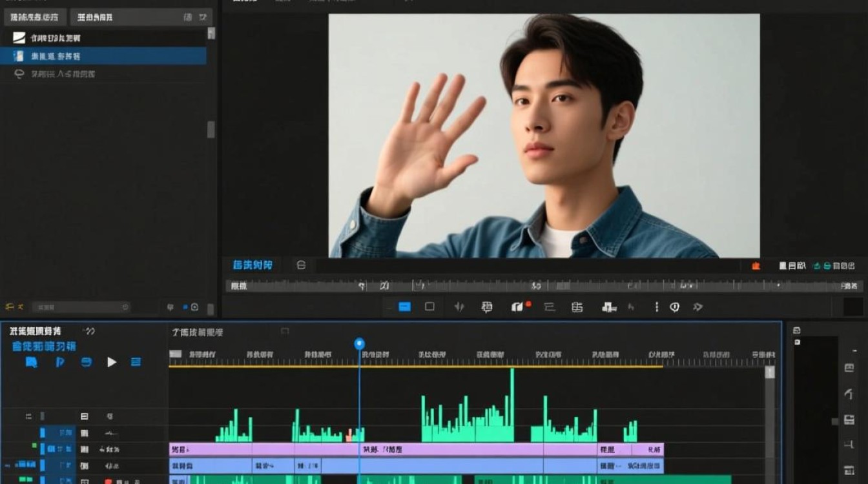Screen dimensions: 868x484
Task: Click the lasso icon in the third media row
Action: click(x=19, y=74)
